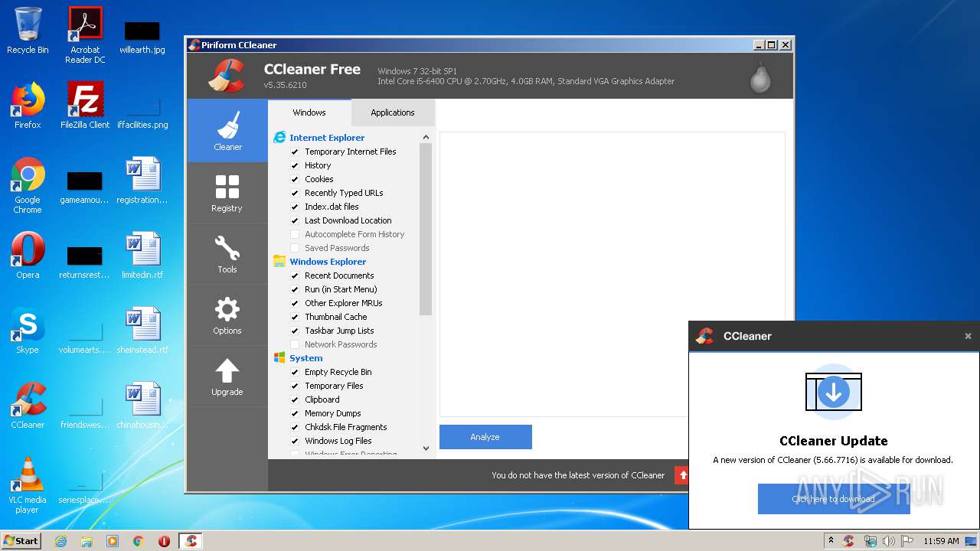Viewport: 980px width, 551px height.
Task: Open willearth.jpg desktop file
Action: coord(142,35)
